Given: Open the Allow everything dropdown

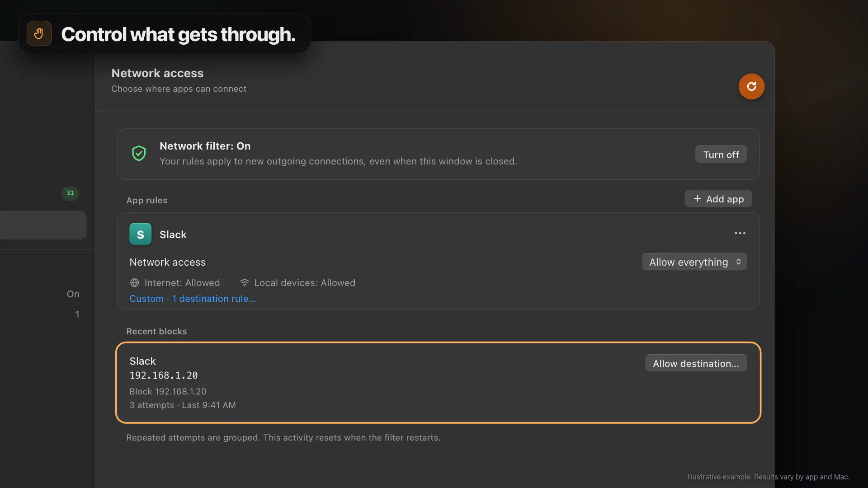Looking at the screenshot, I should (694, 262).
